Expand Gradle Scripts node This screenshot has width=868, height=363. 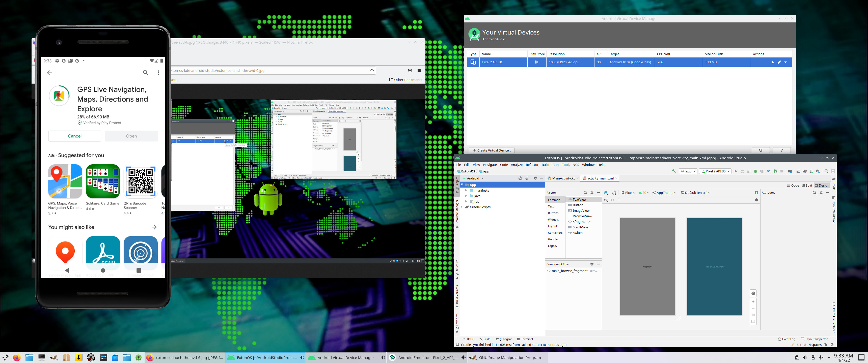462,207
